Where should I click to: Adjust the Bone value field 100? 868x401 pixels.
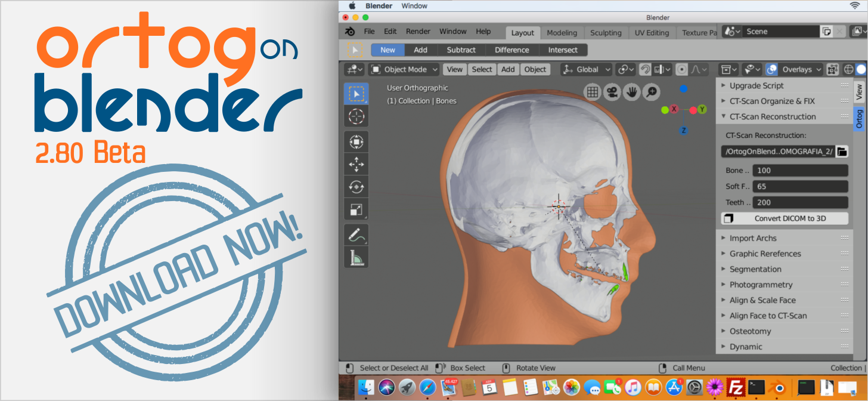(800, 170)
